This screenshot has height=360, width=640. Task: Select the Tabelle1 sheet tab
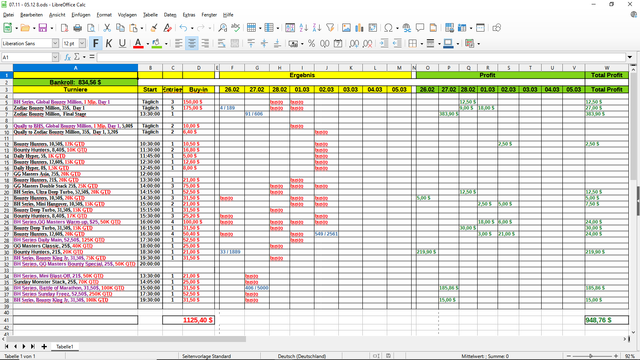coord(64,347)
